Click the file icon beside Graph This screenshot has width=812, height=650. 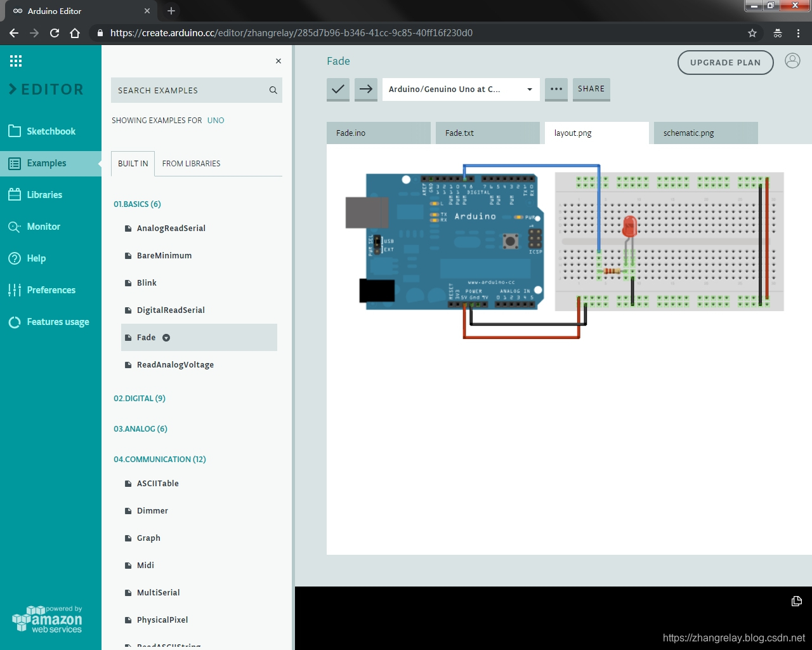(x=128, y=538)
